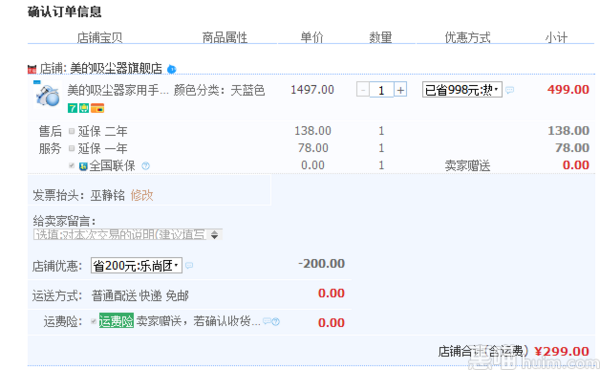Click the green 运费险 label badge

click(116, 321)
